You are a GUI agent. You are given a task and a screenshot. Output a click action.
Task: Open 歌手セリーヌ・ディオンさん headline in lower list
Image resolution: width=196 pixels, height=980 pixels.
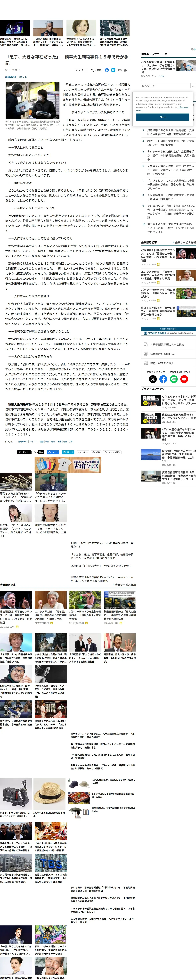point(102,735)
